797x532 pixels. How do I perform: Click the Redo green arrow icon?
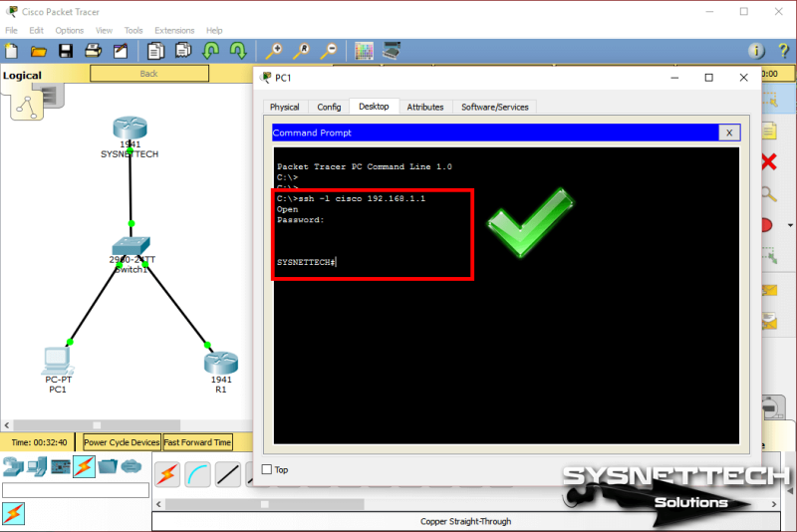238,50
